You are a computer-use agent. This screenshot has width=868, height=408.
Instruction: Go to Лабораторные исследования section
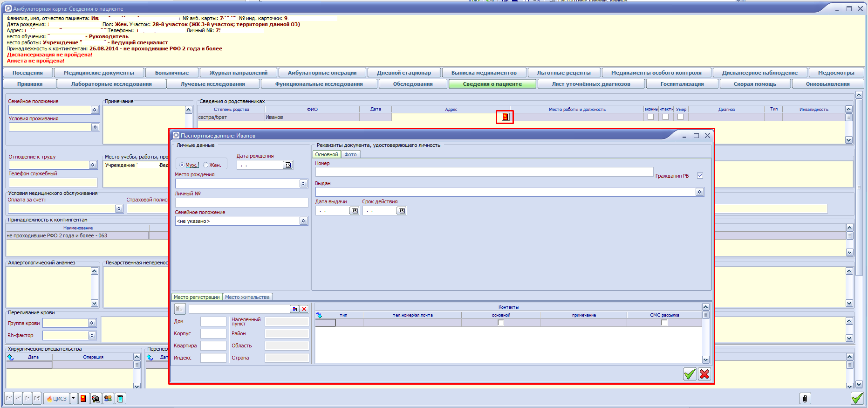pyautogui.click(x=111, y=84)
